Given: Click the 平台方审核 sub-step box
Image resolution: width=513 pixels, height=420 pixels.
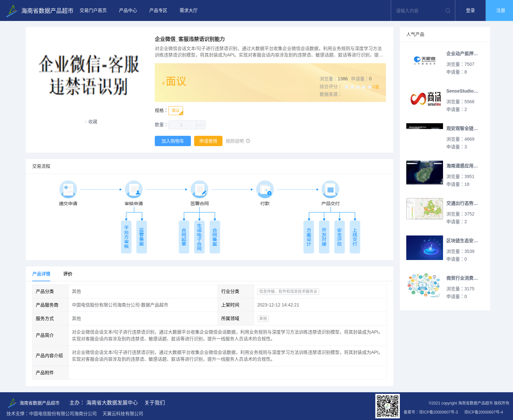Looking at the screenshot, I should pyautogui.click(x=126, y=237).
